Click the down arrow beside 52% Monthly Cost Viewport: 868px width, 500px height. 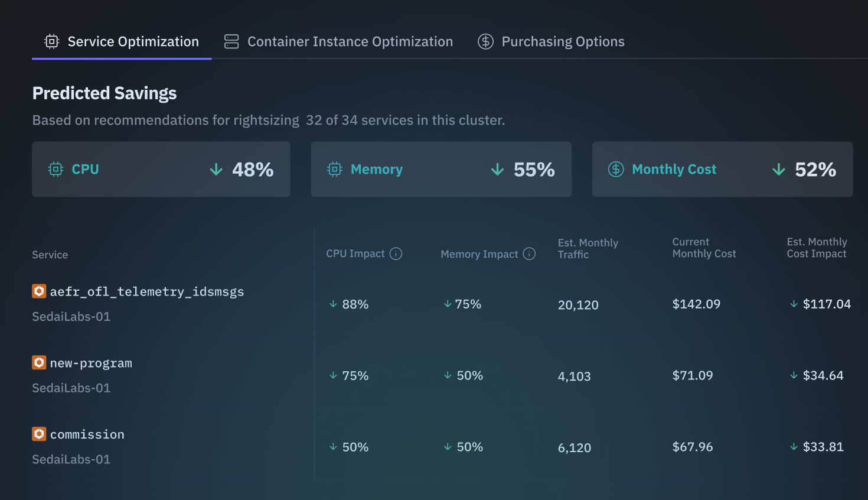tap(779, 170)
